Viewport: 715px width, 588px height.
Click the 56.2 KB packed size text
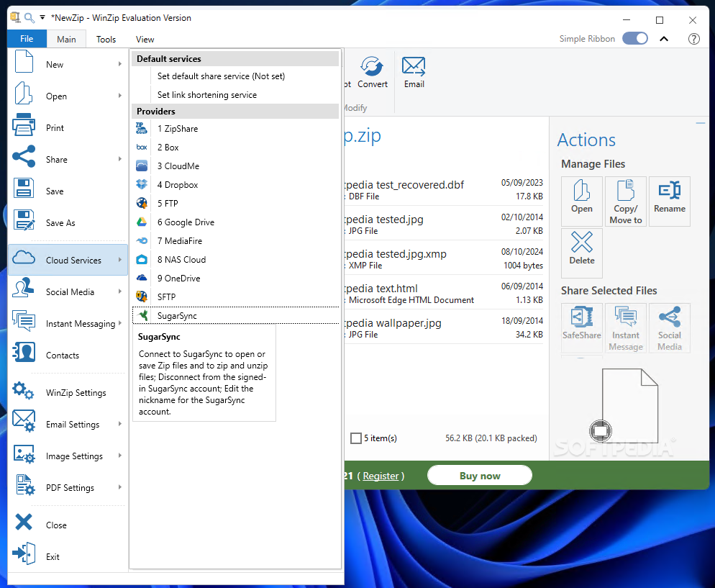pos(491,438)
